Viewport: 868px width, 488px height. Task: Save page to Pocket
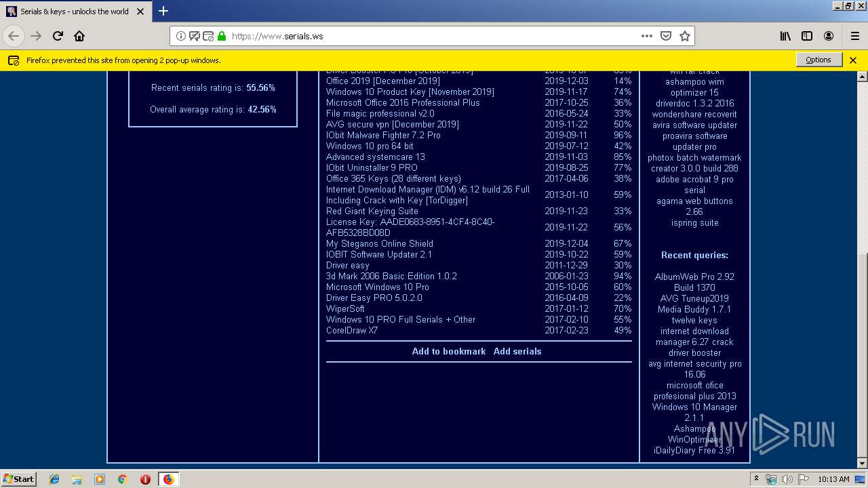666,36
